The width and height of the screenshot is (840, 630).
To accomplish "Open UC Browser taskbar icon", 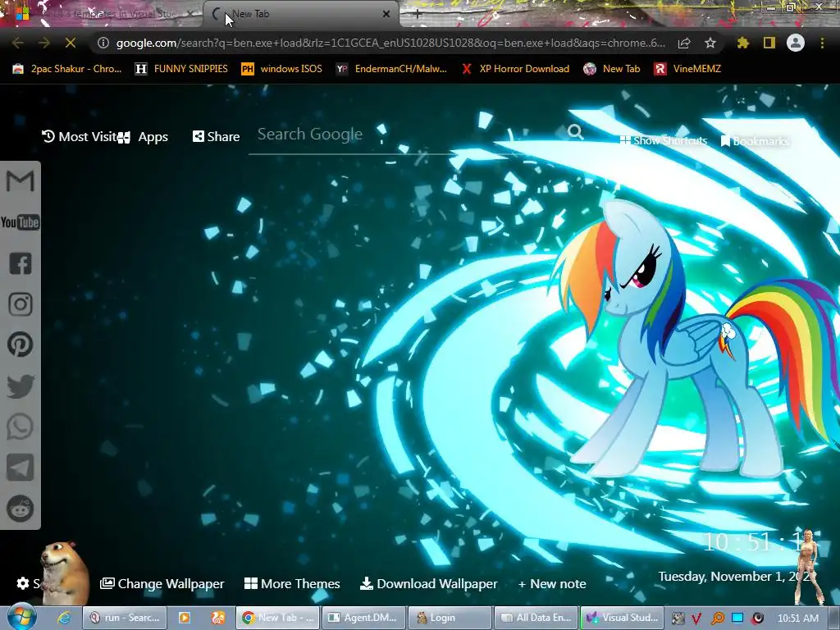I will click(x=217, y=618).
